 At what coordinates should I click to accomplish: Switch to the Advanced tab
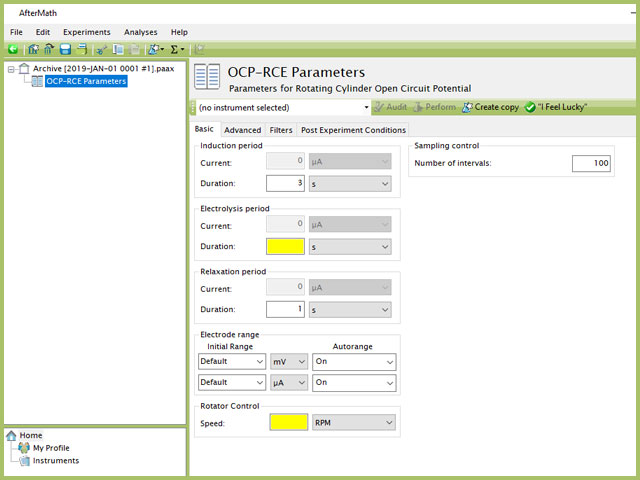242,130
